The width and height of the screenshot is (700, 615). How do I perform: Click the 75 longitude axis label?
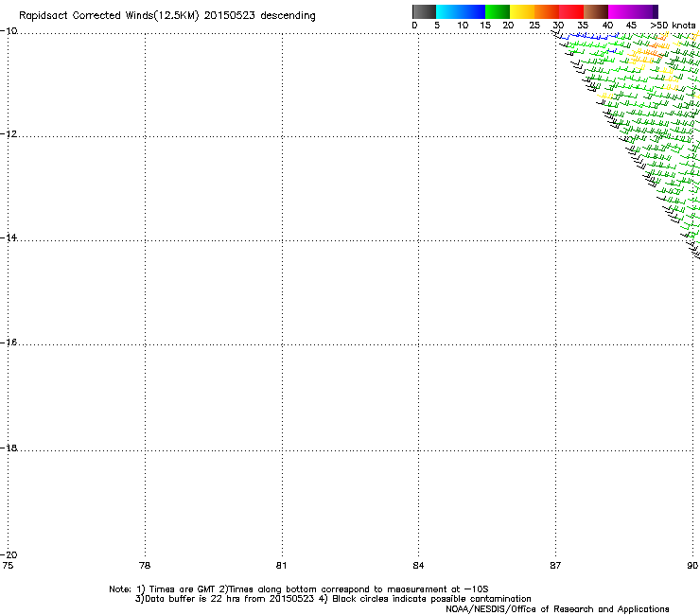coord(8,566)
